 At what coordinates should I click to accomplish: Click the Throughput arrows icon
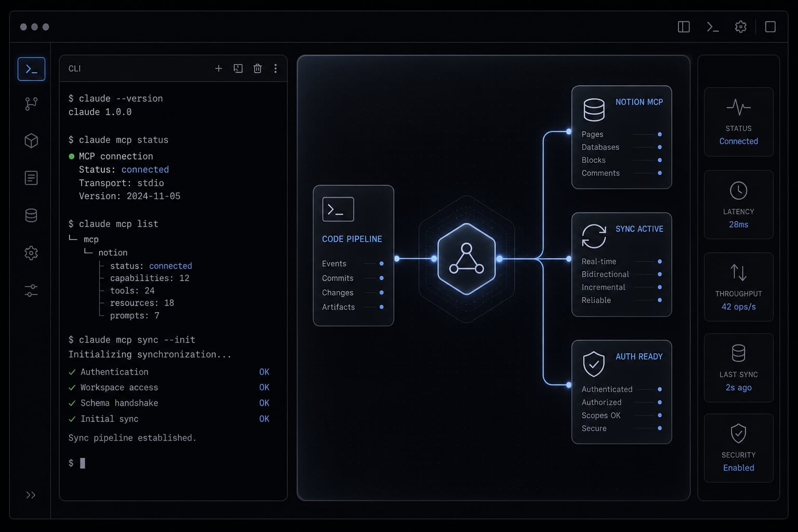pos(738,272)
